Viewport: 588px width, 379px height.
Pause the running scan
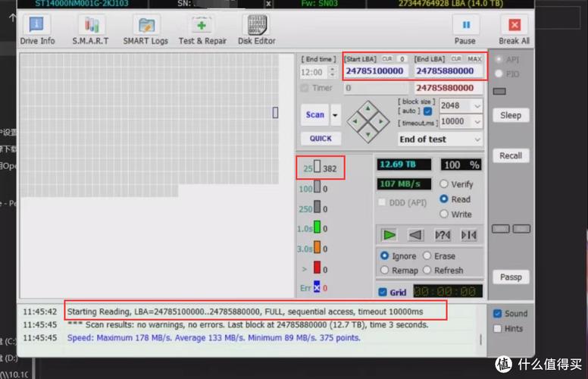coord(465,30)
